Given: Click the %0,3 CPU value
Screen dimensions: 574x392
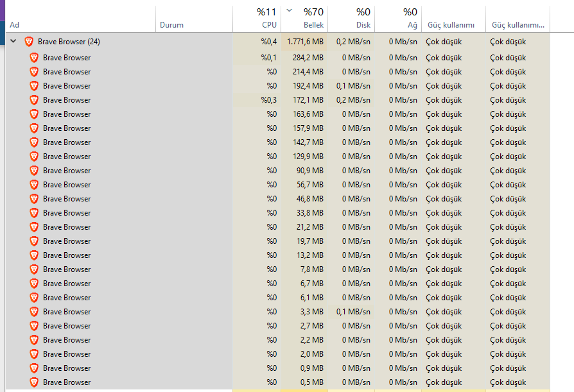Looking at the screenshot, I should click(268, 100).
